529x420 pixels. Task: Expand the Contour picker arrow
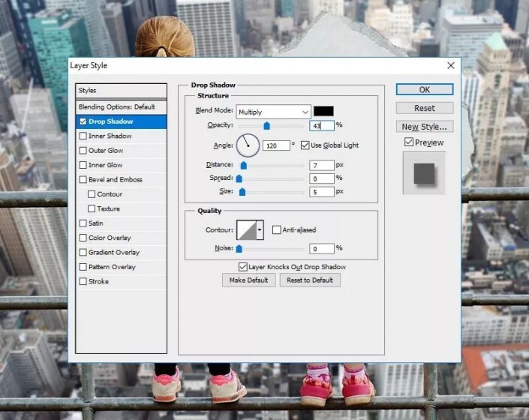(260, 230)
